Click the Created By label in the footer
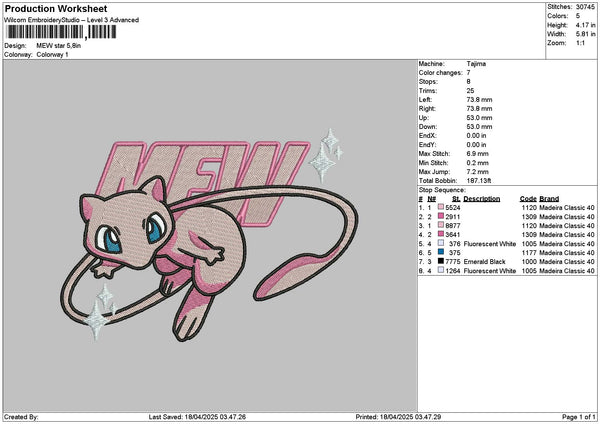 click(x=21, y=417)
